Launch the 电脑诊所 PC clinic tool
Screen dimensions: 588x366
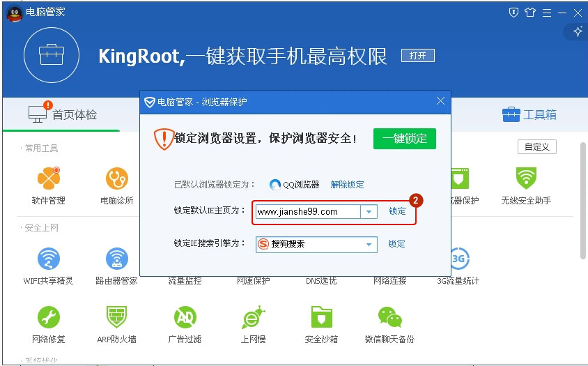pyautogui.click(x=116, y=179)
